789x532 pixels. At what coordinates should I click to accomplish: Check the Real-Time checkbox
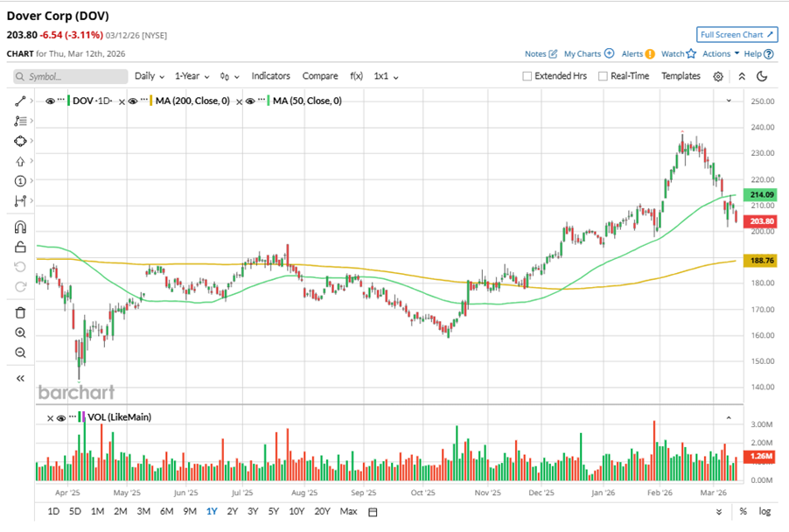pos(603,76)
